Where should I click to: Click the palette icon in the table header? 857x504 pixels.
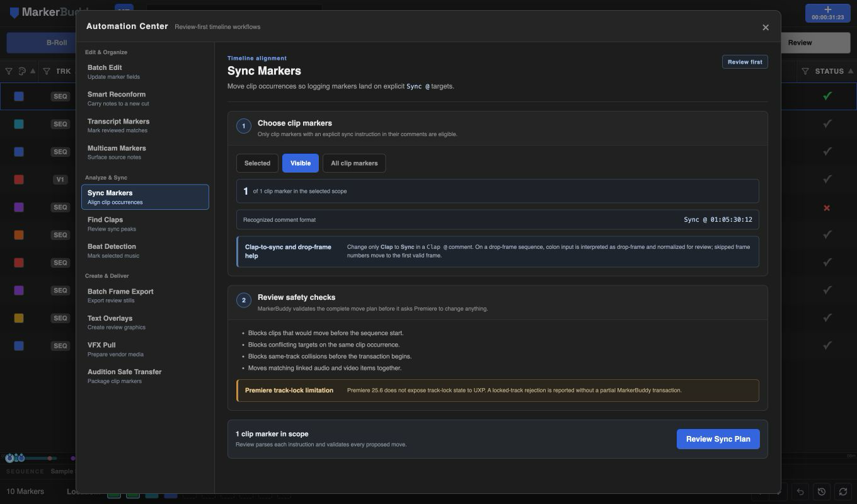(x=23, y=71)
